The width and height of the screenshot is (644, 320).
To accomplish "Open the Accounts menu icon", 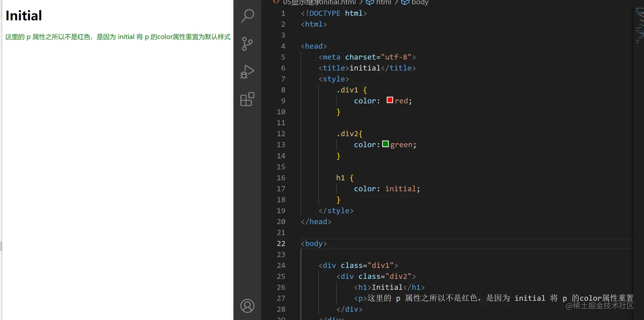I will tap(247, 306).
